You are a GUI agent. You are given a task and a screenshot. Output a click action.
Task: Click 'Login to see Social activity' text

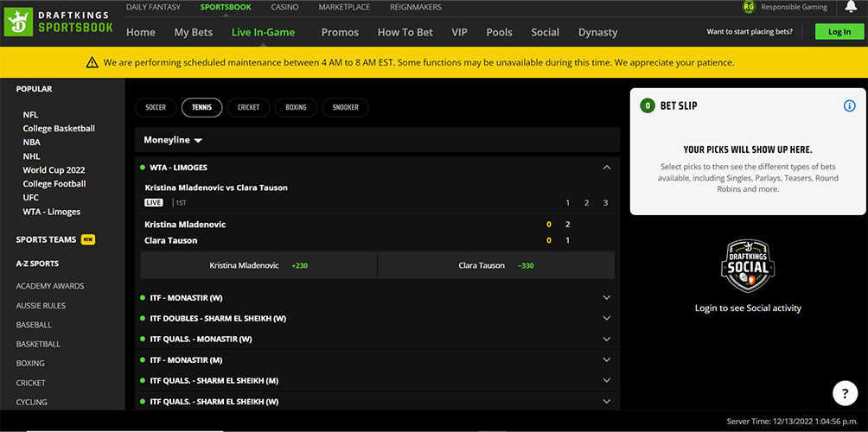[748, 308]
